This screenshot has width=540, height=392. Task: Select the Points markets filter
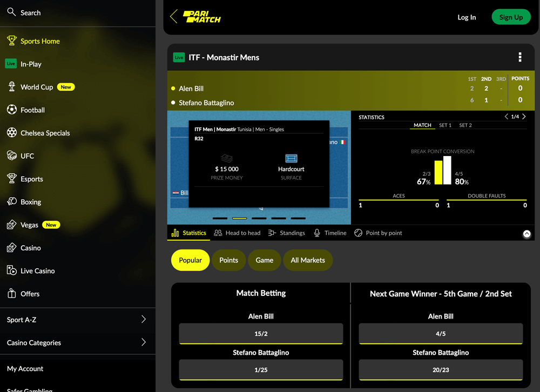[x=228, y=260]
